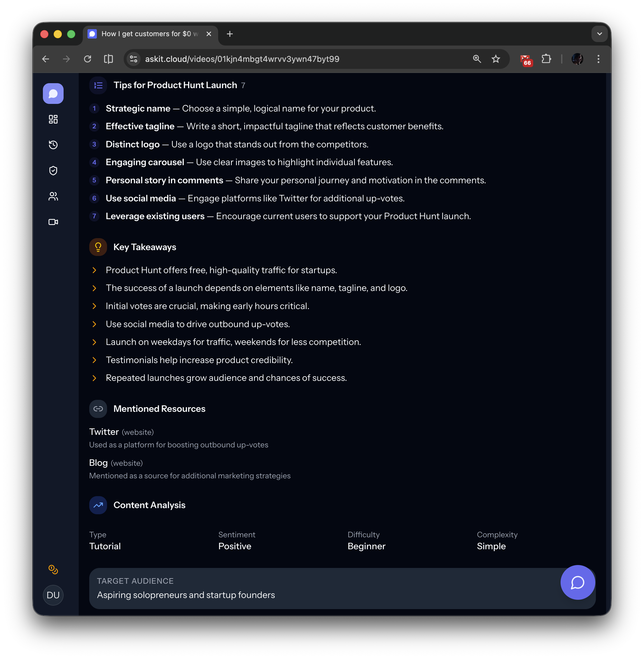Open the dashboard grid view from sidebar

click(x=53, y=119)
